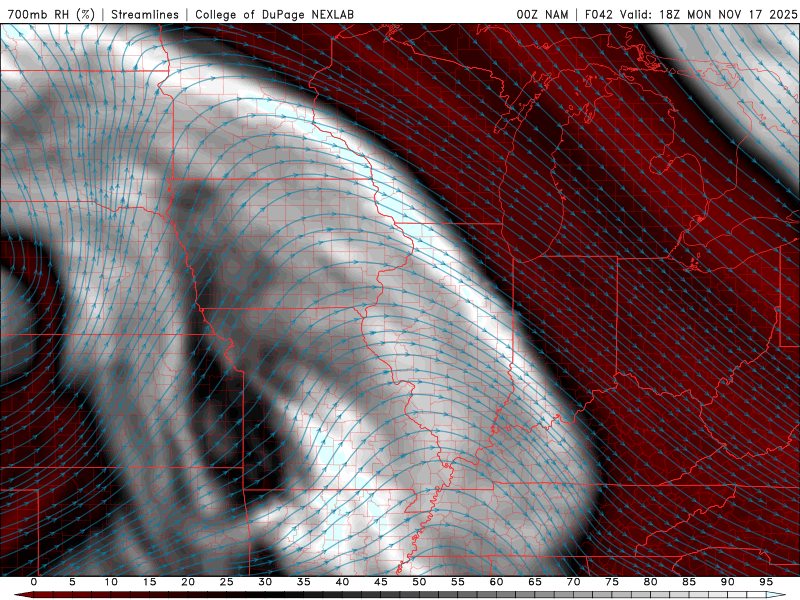The width and height of the screenshot is (800, 600).
Task: Click the scale label "60" on color bar
Action: tap(496, 582)
